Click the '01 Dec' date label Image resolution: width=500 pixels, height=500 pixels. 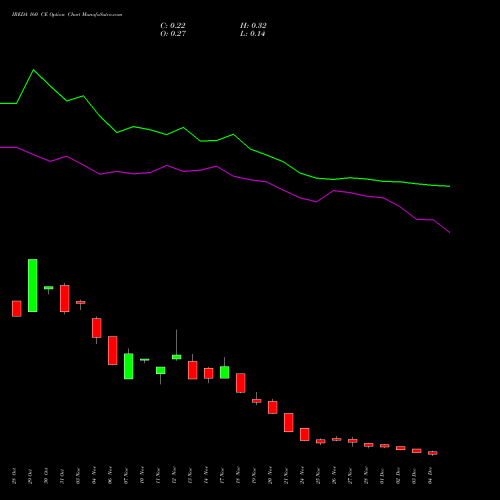(x=382, y=476)
